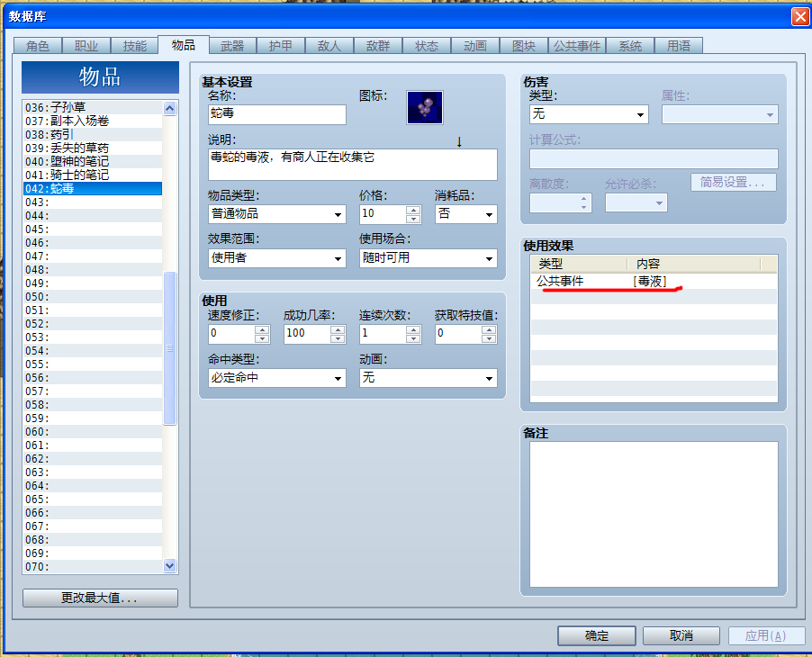This screenshot has height=657, width=812.
Task: Decrease 成功几率 with the down arrow
Action: (338, 338)
